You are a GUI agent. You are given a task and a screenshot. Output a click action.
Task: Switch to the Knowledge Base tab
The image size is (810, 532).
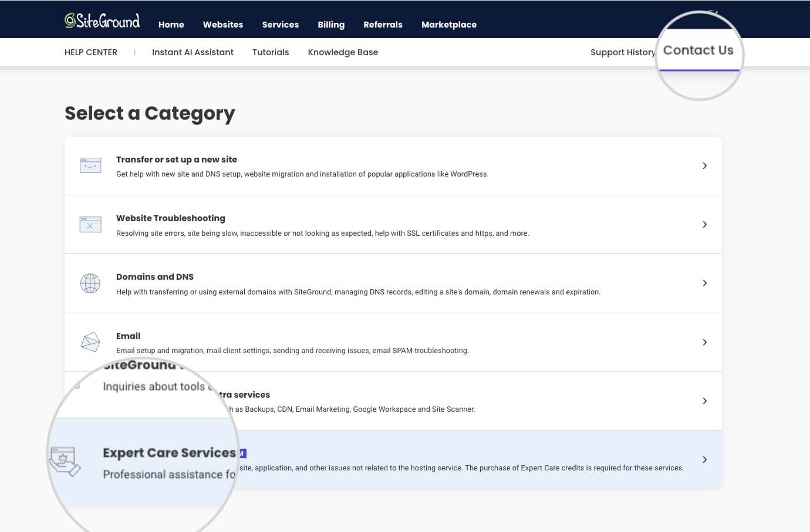tap(343, 52)
